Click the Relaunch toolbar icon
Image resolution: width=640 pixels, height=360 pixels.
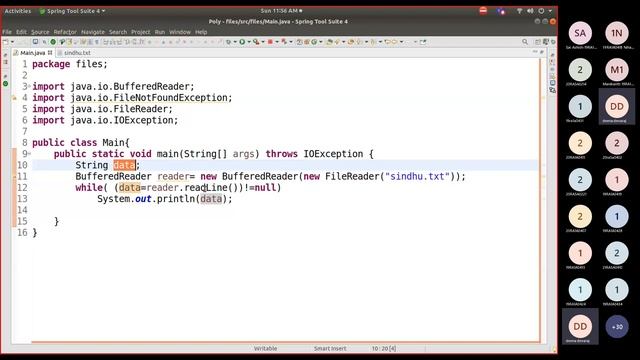[284, 42]
